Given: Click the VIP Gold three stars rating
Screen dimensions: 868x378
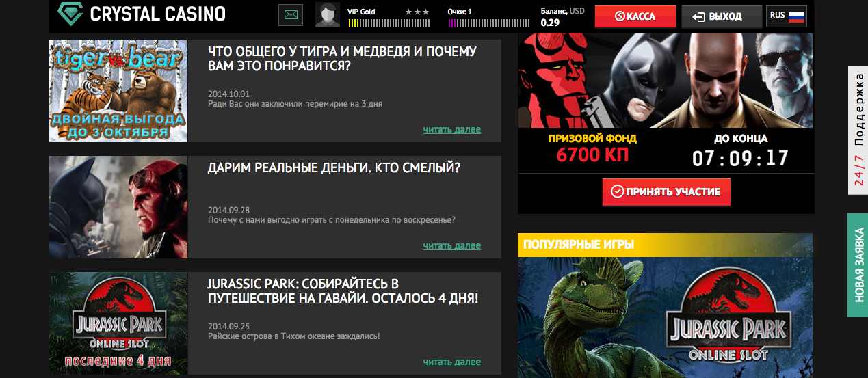Looking at the screenshot, I should point(417,12).
